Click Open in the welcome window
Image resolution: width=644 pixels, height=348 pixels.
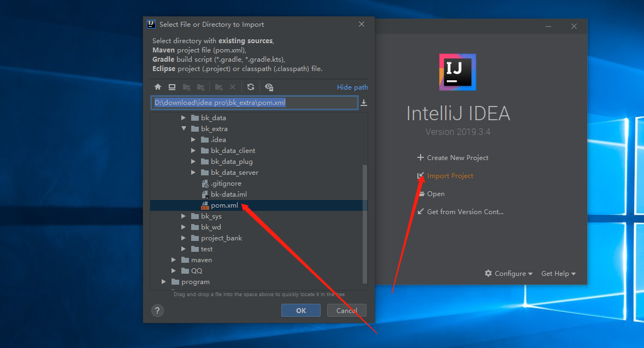(436, 194)
